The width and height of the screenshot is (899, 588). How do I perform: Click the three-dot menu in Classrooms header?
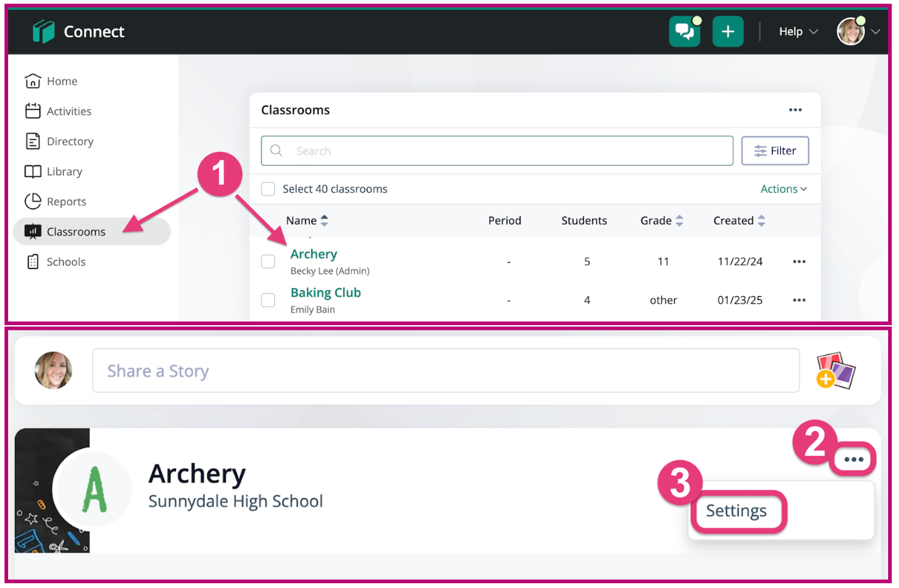(x=795, y=110)
